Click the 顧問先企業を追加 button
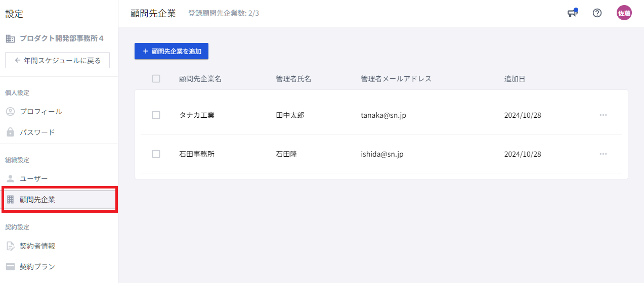Viewport: 644px width, 283px height. pyautogui.click(x=171, y=51)
